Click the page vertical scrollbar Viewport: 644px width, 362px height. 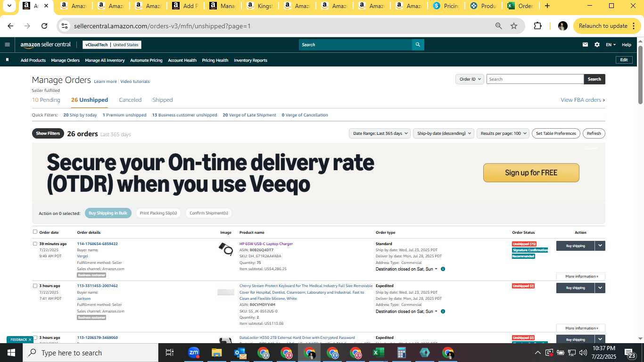[x=641, y=75]
